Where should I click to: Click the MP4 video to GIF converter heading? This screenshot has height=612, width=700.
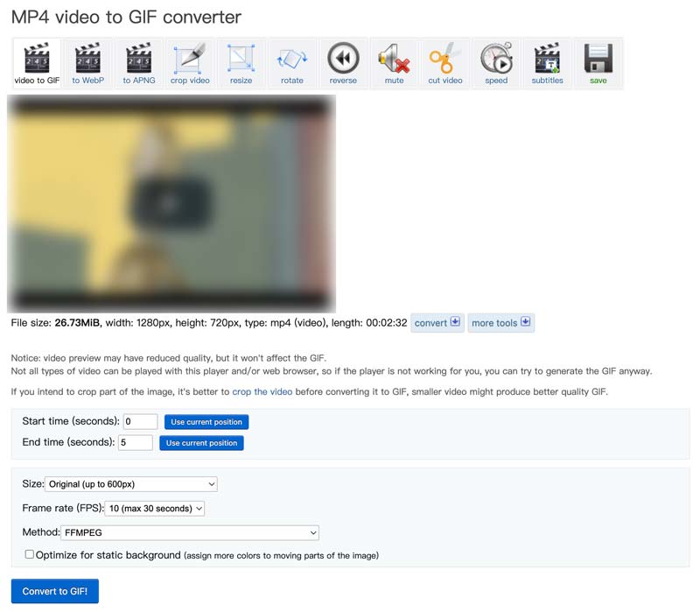[126, 18]
